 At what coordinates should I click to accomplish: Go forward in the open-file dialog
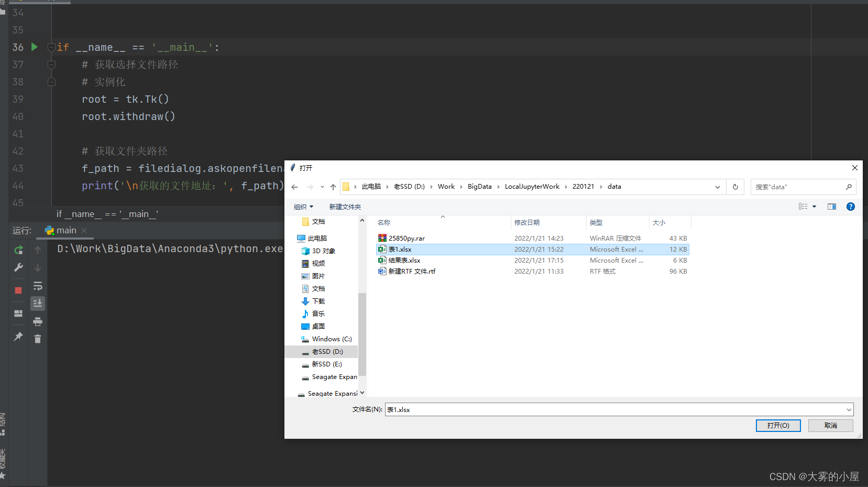click(x=310, y=187)
